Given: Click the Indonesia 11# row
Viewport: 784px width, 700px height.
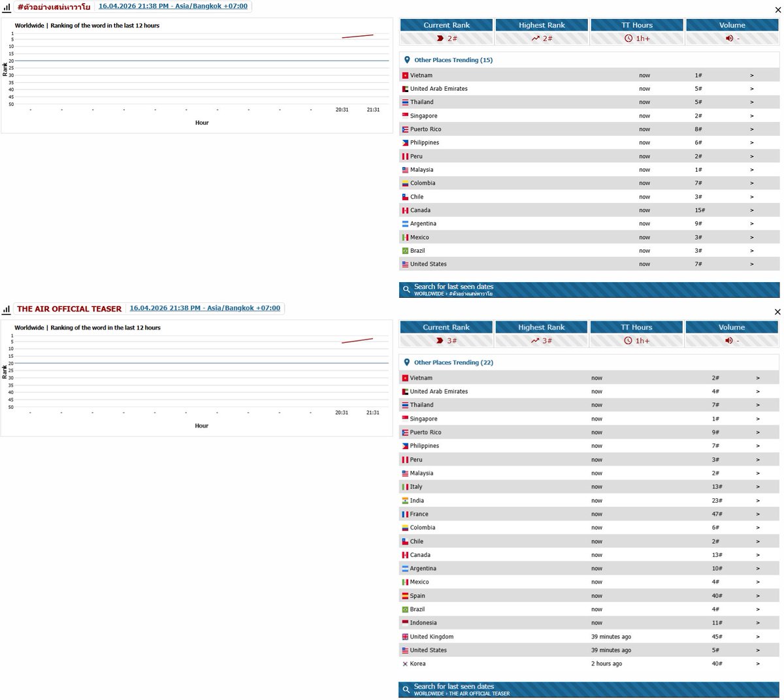Looking at the screenshot, I should click(x=589, y=622).
